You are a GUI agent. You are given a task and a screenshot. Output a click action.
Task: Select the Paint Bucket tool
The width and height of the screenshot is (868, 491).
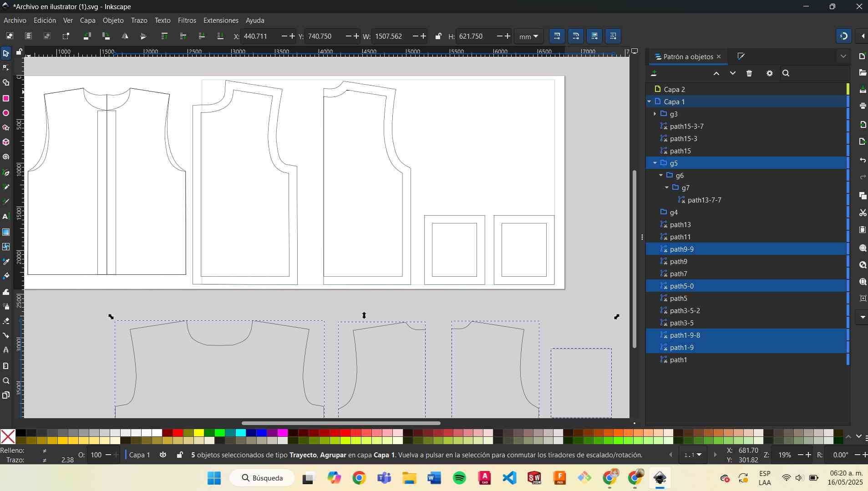tap(6, 276)
